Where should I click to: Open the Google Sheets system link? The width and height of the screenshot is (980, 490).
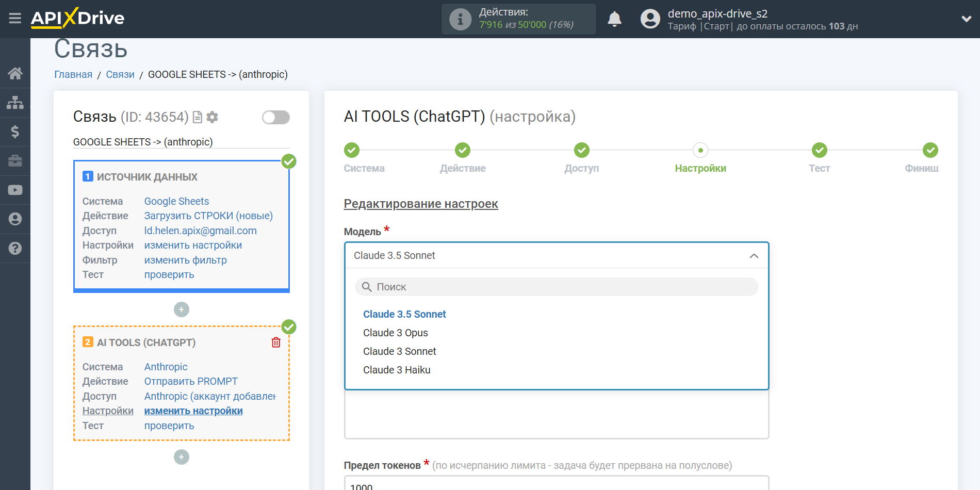[176, 201]
